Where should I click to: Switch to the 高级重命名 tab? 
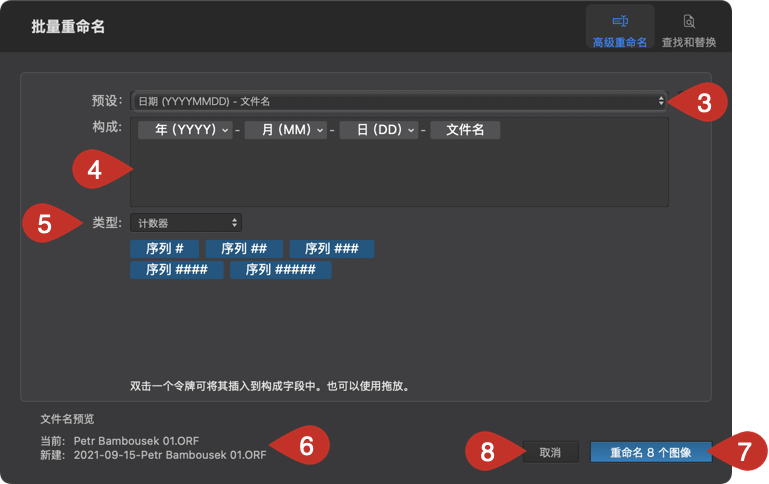619,28
